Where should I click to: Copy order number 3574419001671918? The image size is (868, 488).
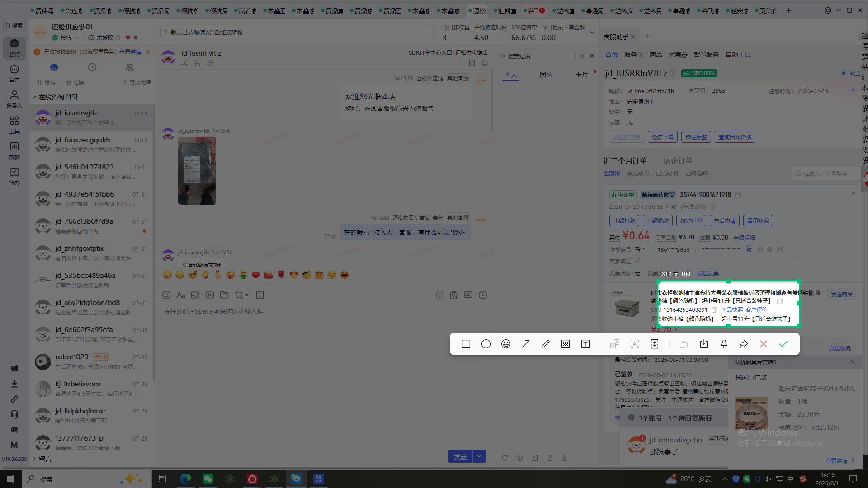(738, 195)
